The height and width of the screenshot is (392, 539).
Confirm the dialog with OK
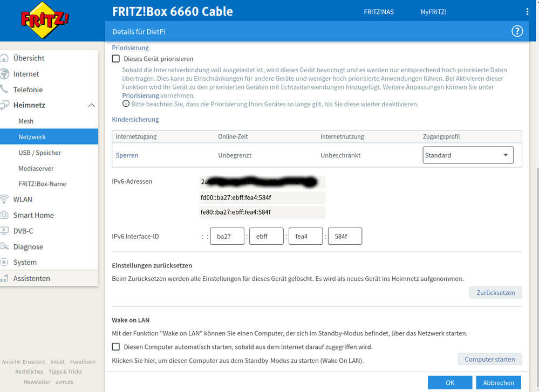449,383
